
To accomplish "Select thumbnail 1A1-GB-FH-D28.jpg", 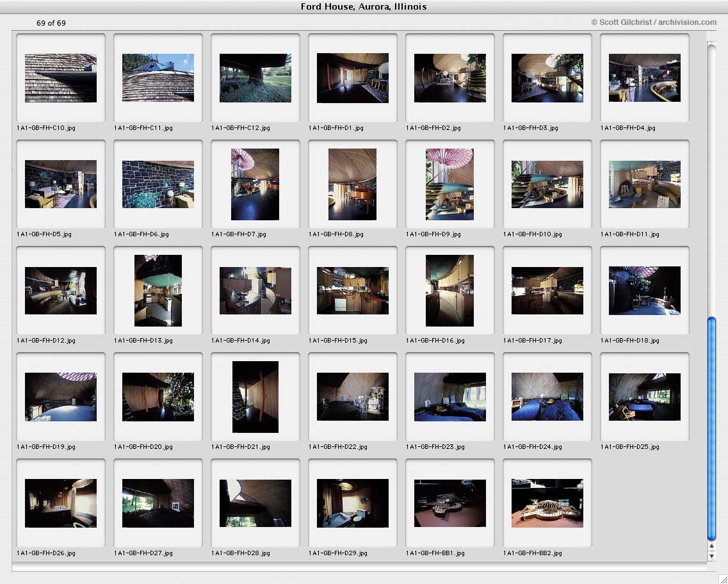I will (x=255, y=503).
